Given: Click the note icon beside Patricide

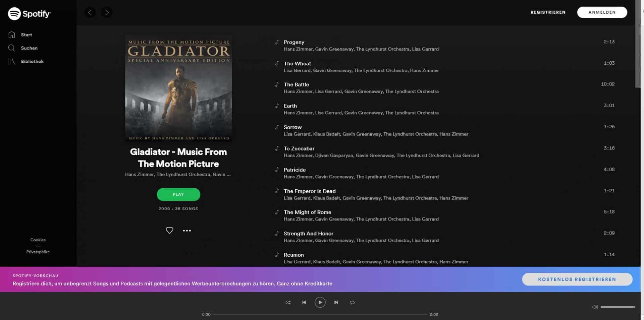Looking at the screenshot, I should click(x=277, y=170).
